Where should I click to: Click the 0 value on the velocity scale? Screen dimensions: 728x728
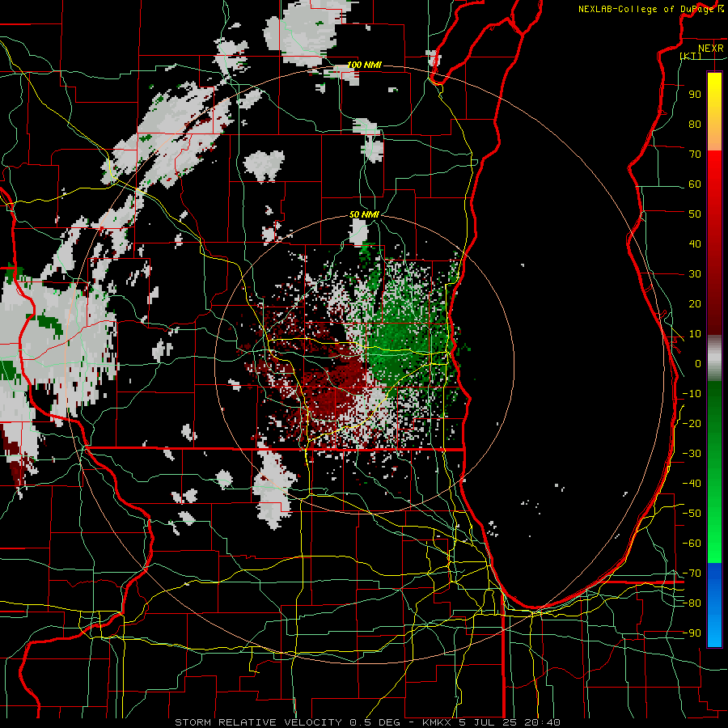[x=698, y=363]
